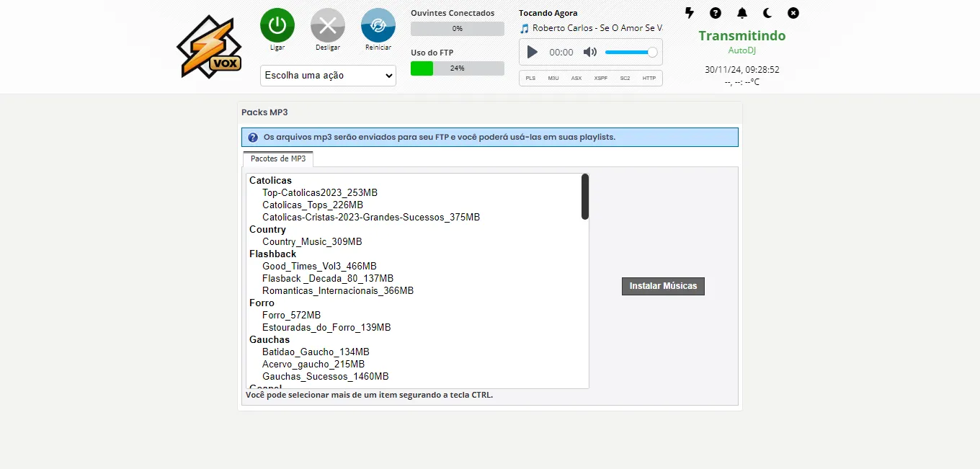This screenshot has width=980, height=469.
Task: Play the audio stream
Action: tap(533, 52)
